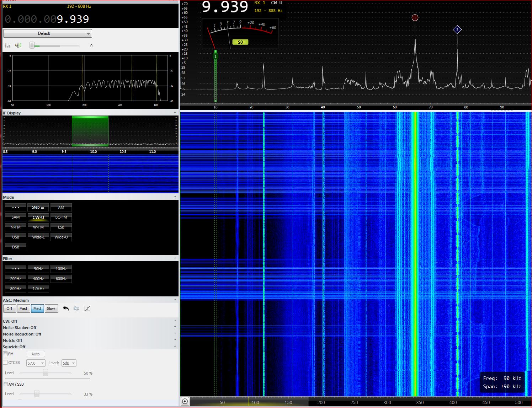This screenshot has height=408, width=532.
Task: Choose the 400Hz filter
Action: pos(38,279)
